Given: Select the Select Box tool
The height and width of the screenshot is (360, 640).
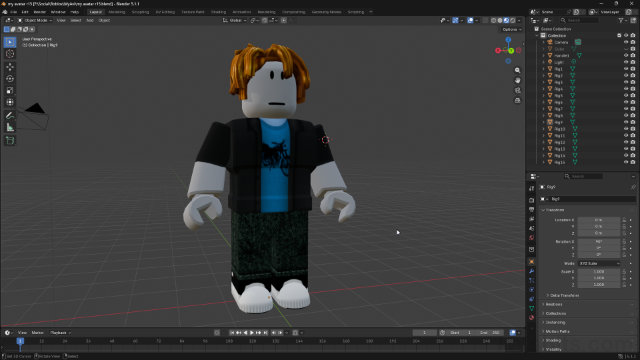Looking at the screenshot, I should tap(10, 42).
